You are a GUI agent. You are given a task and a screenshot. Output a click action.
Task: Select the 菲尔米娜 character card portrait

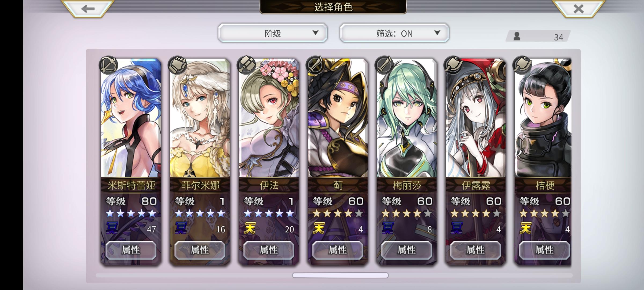click(x=200, y=118)
